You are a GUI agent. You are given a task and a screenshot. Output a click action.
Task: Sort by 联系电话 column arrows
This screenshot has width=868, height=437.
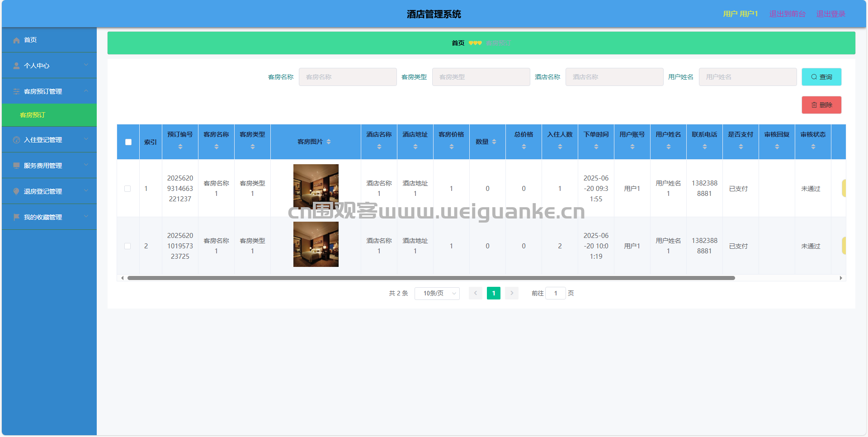tap(705, 147)
